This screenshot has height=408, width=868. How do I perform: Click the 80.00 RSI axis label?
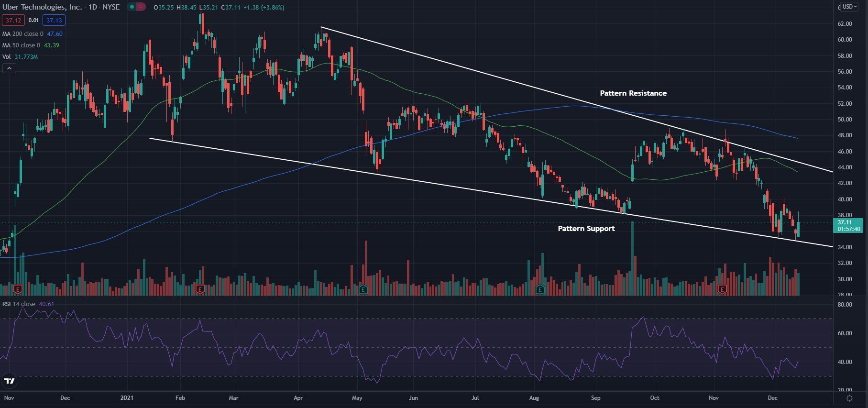tap(845, 305)
